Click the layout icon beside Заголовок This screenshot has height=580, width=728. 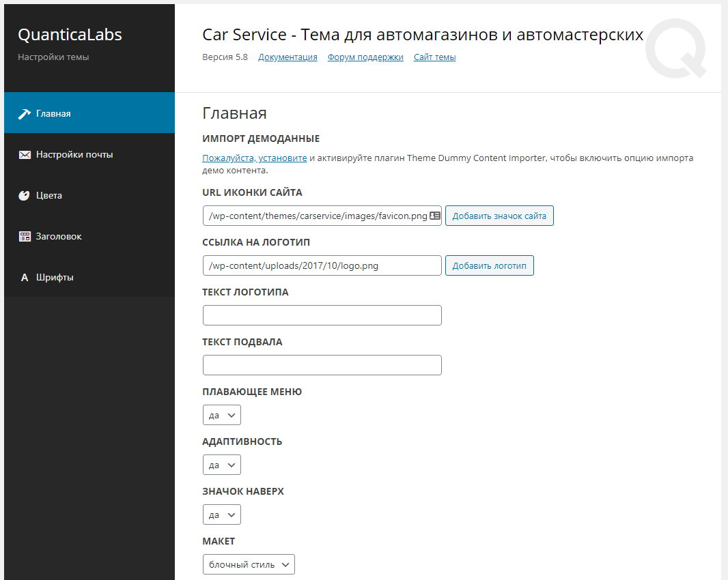click(x=25, y=236)
